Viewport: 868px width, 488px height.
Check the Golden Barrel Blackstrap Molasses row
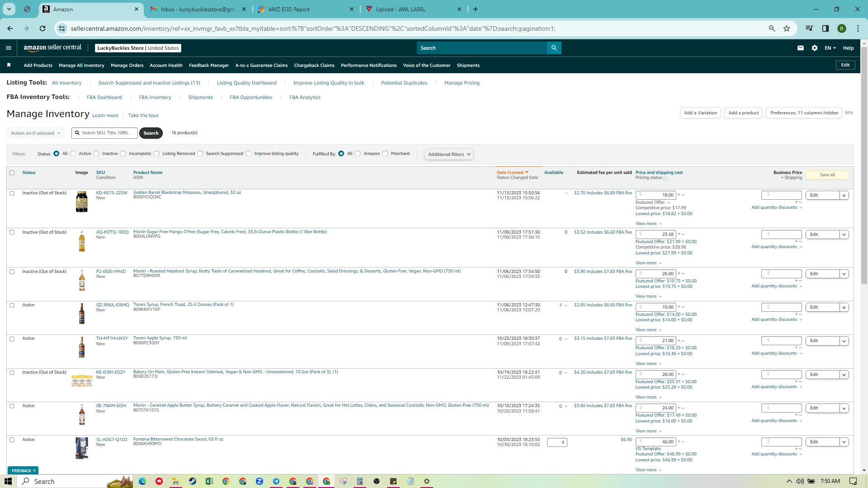point(12,193)
